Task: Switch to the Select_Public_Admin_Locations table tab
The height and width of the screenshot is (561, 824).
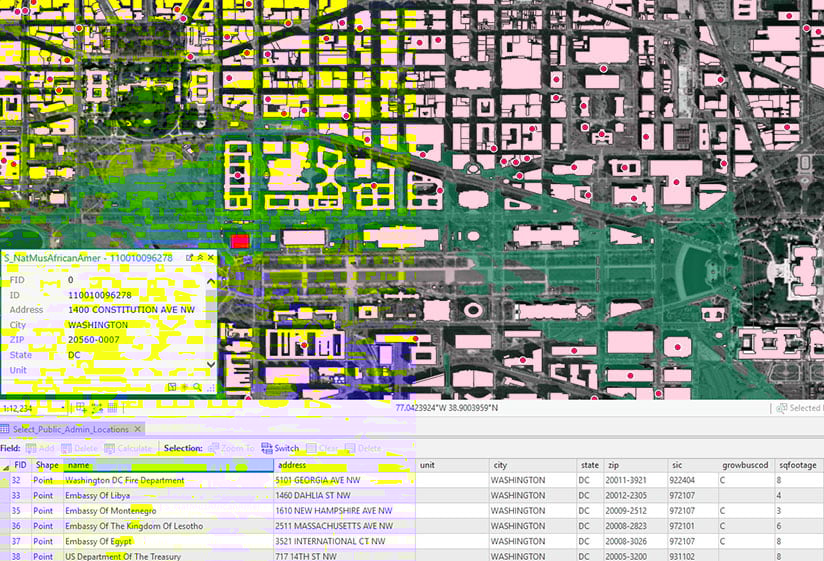Action: (x=70, y=429)
